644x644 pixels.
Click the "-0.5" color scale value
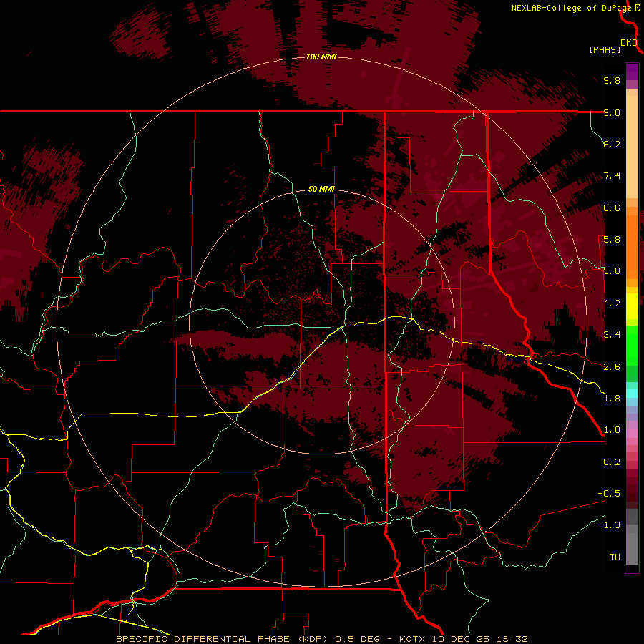click(609, 494)
